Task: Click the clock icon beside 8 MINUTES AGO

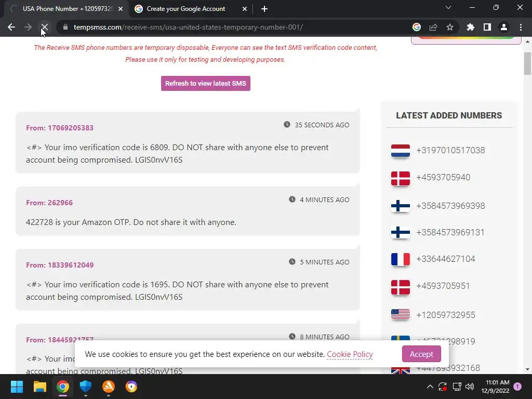Action: click(x=292, y=336)
